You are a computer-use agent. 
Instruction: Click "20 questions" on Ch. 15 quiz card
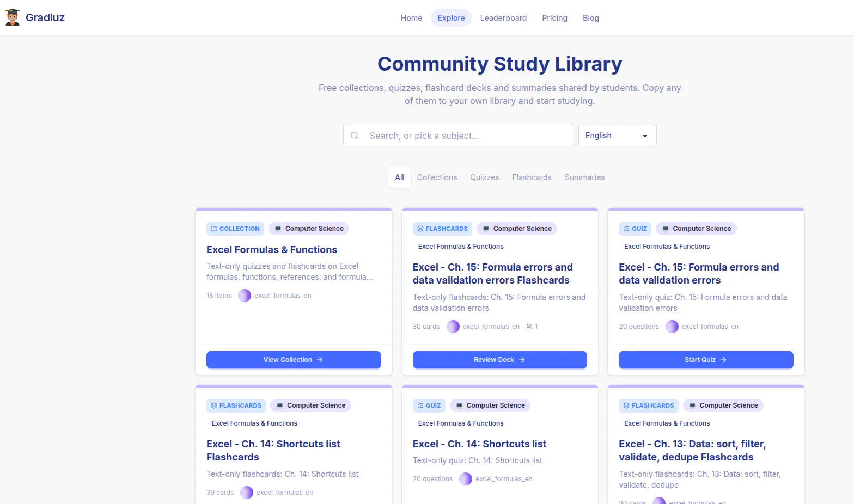(x=639, y=327)
